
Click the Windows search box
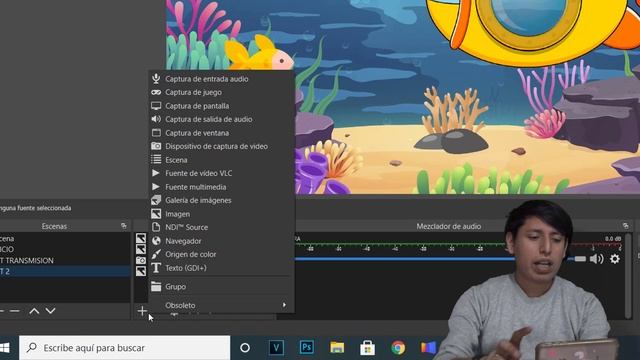[x=124, y=348]
